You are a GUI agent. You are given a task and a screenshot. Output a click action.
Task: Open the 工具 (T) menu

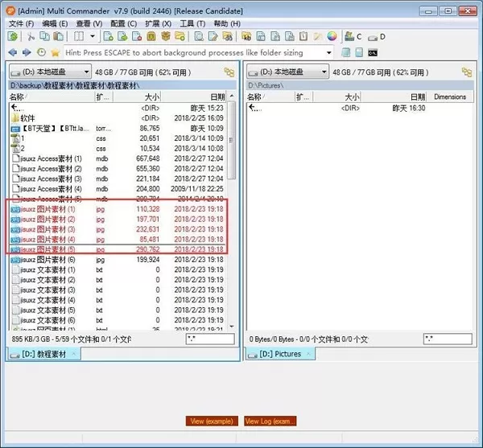192,23
